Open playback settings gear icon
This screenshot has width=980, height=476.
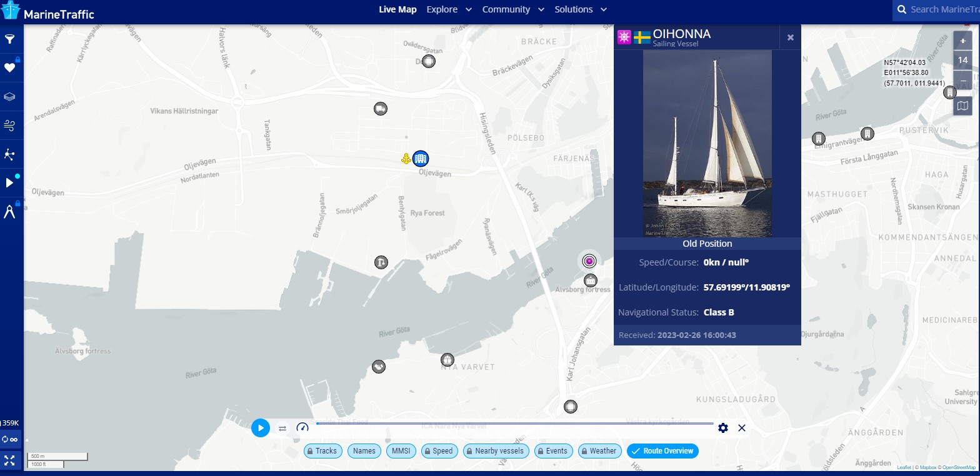click(723, 428)
